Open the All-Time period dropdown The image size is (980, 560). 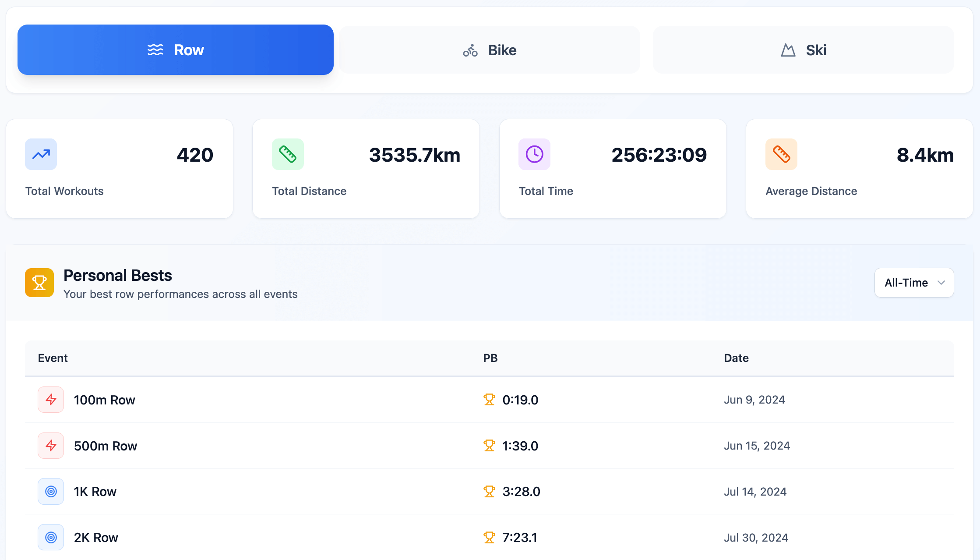[x=906, y=283]
